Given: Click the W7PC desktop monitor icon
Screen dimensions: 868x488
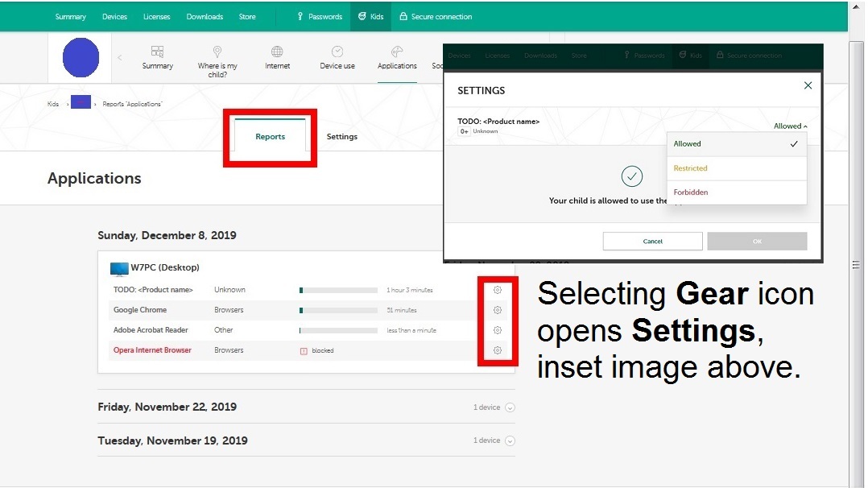Looking at the screenshot, I should tap(119, 269).
